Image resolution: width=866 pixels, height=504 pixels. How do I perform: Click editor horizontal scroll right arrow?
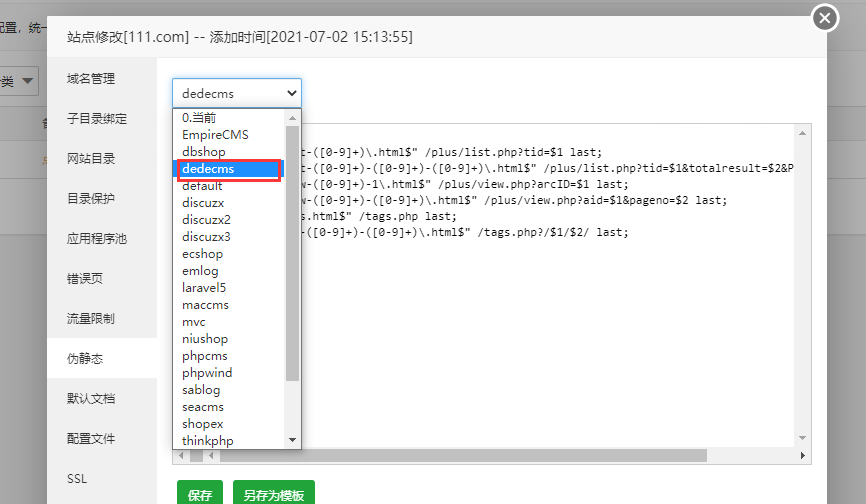point(802,456)
